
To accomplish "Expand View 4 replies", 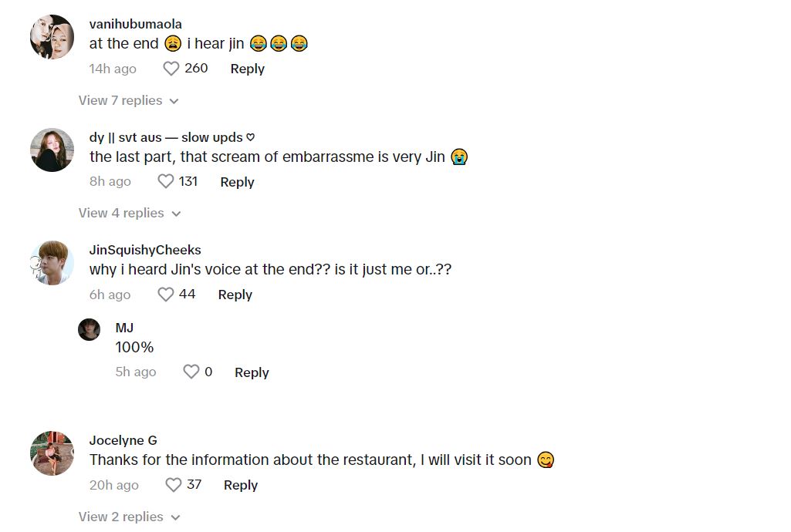I will tap(129, 213).
